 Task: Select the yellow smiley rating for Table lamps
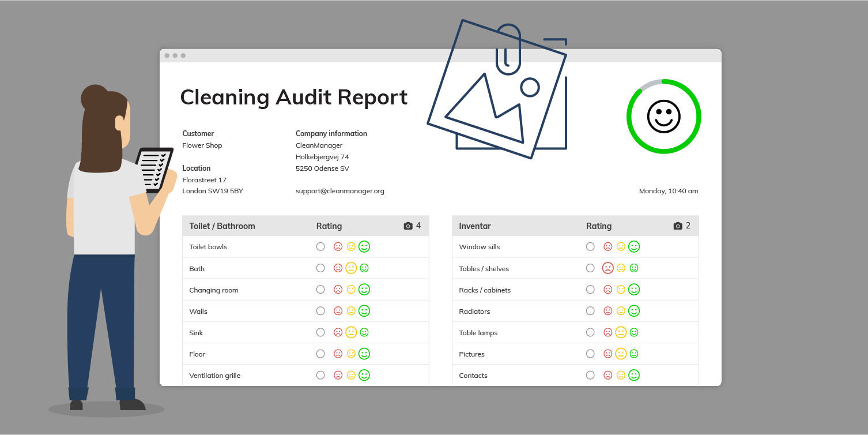tap(620, 332)
